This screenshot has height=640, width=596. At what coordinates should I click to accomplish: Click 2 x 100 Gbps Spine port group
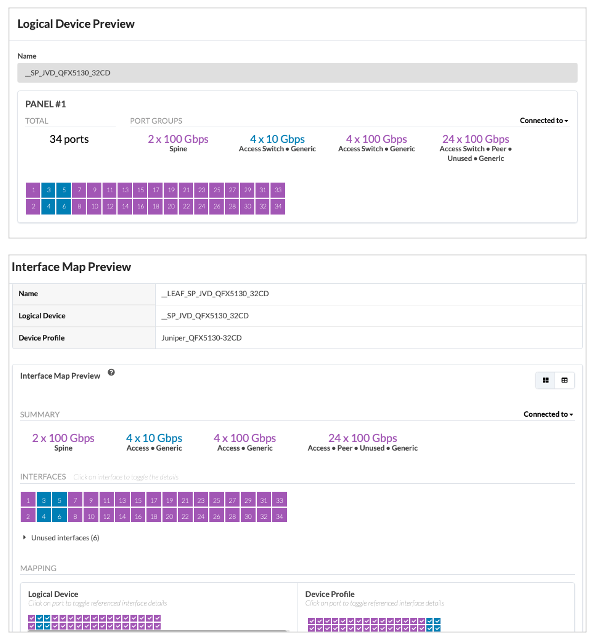click(178, 143)
